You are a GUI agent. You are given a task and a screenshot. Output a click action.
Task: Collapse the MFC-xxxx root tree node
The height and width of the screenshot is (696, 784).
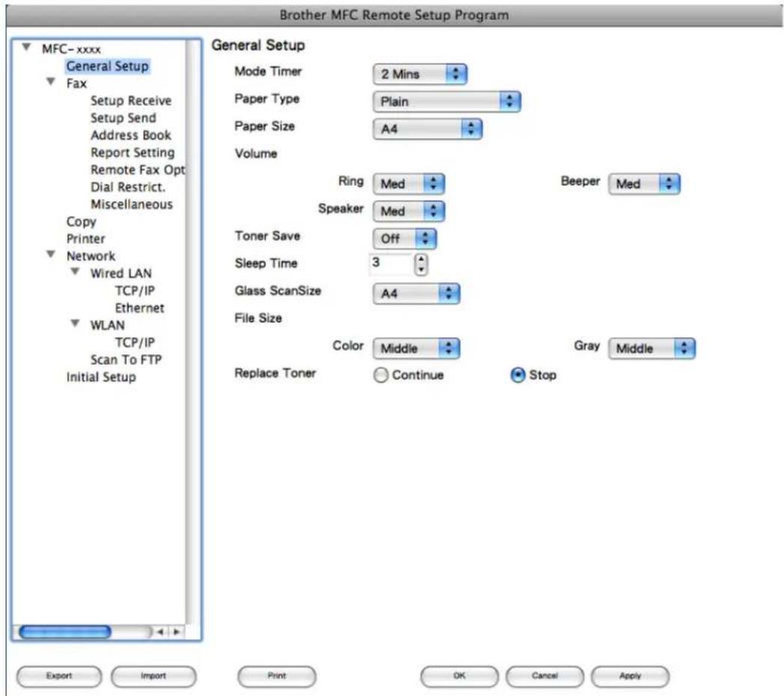click(26, 47)
